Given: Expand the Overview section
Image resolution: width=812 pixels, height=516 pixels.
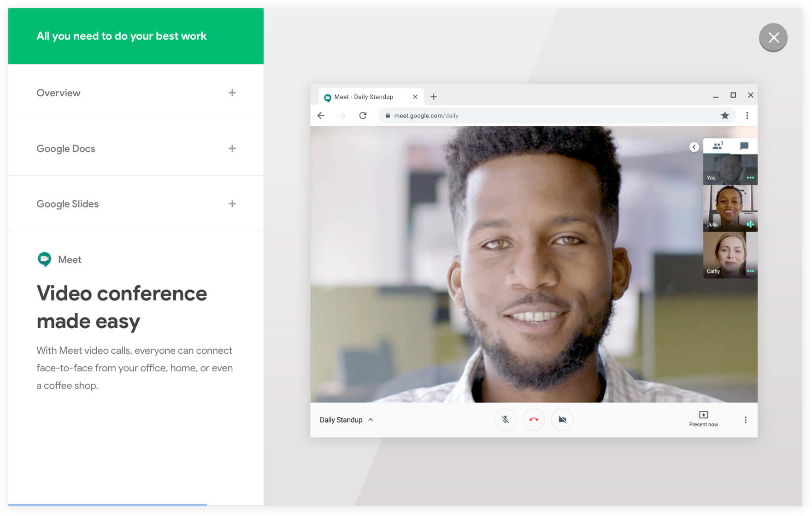Looking at the screenshot, I should pyautogui.click(x=136, y=93).
